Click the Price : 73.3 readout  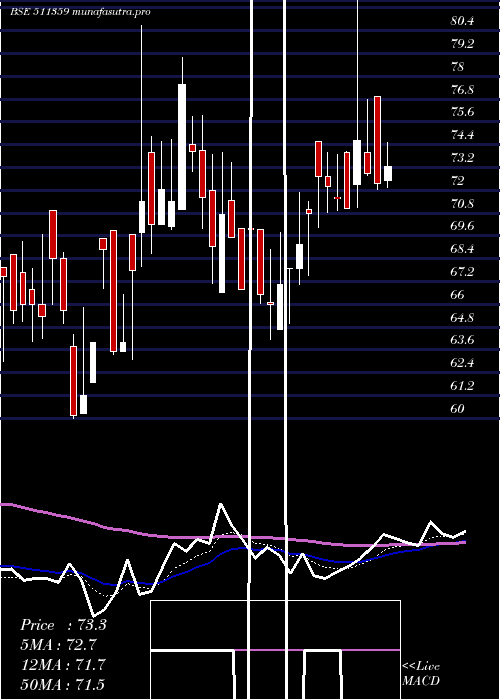coord(63,625)
